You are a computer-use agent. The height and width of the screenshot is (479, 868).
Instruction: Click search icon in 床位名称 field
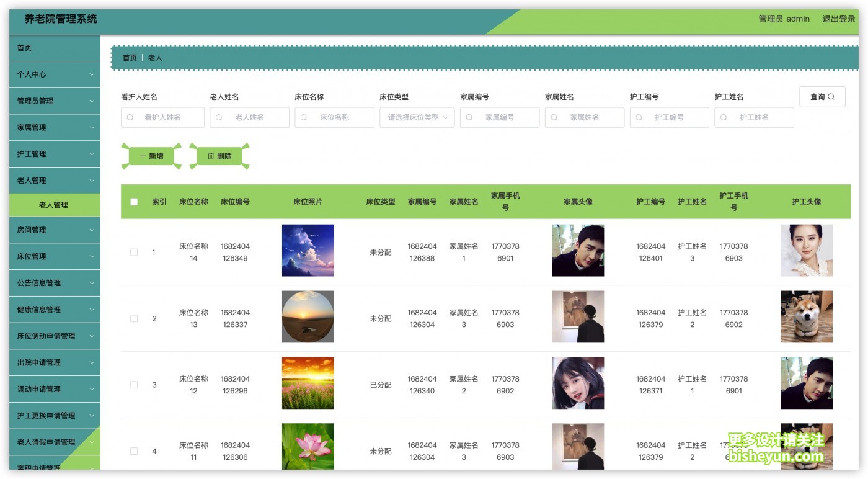(304, 117)
